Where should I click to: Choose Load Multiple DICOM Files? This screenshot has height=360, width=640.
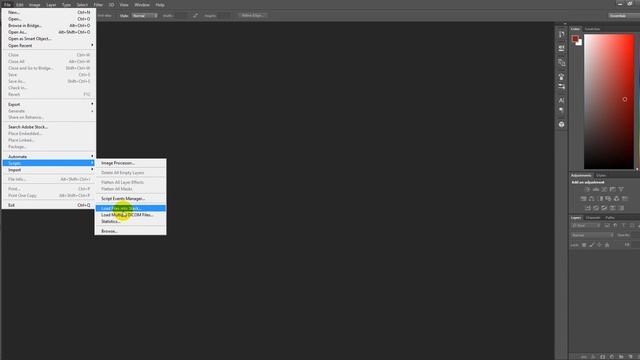pos(131,215)
